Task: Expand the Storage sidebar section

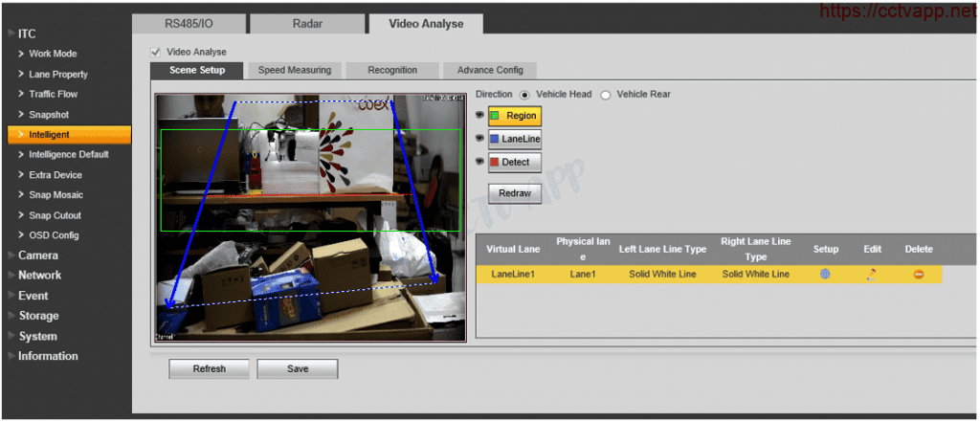Action: pos(38,316)
